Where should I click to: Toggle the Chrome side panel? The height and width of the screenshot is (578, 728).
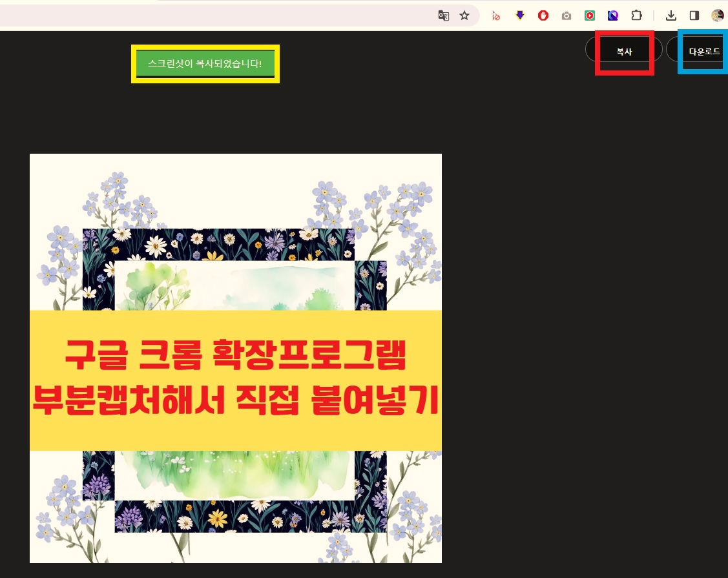[694, 15]
